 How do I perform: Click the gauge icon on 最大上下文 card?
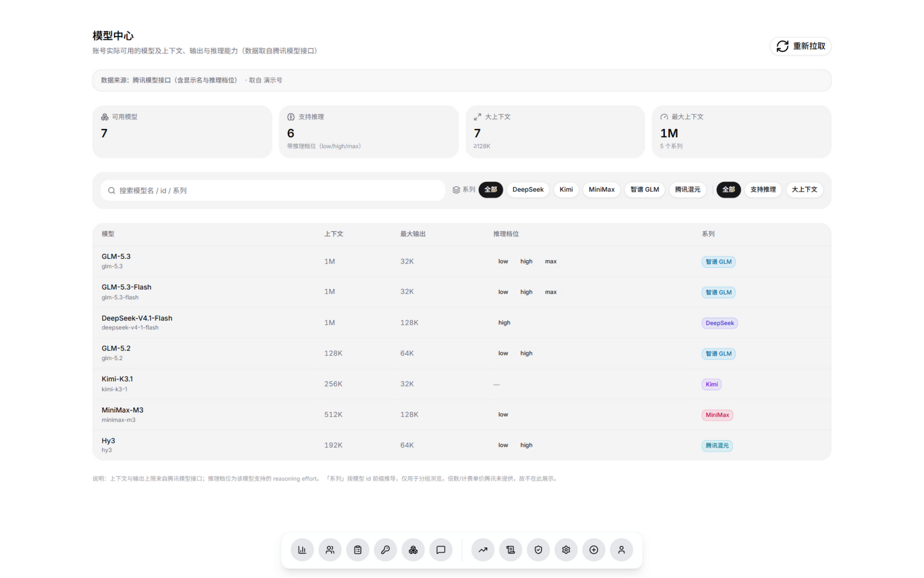(664, 117)
